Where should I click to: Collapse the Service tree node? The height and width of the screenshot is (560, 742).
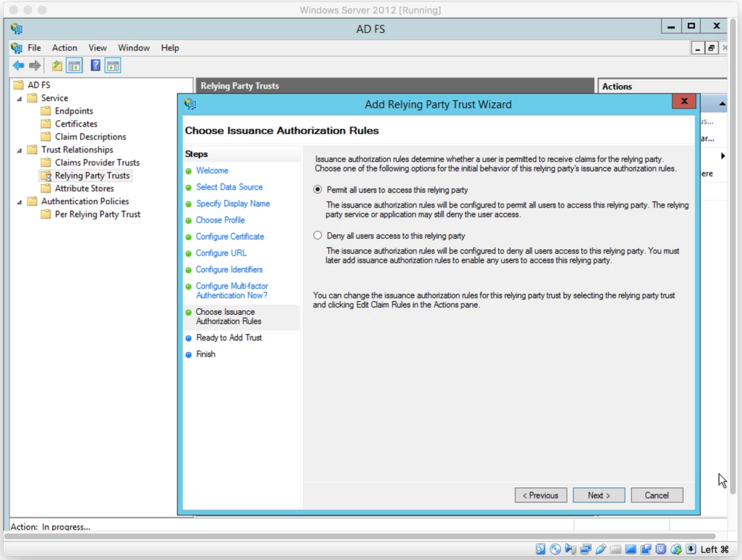point(20,99)
